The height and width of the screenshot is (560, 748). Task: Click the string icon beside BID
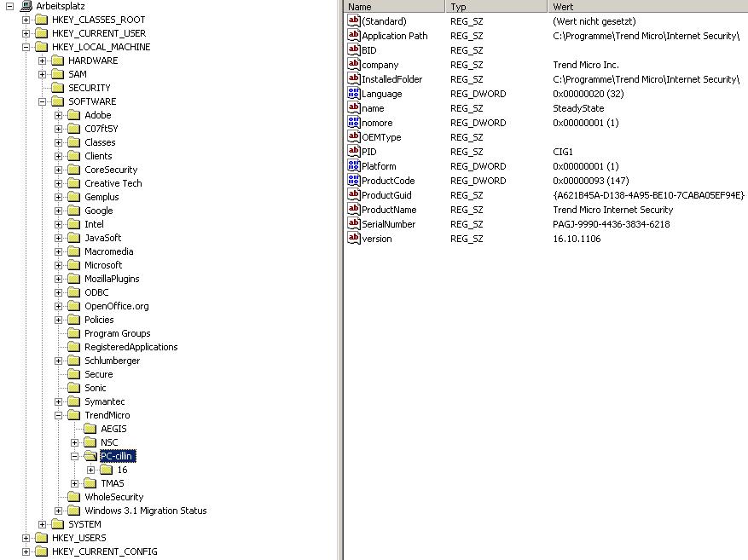coord(353,49)
